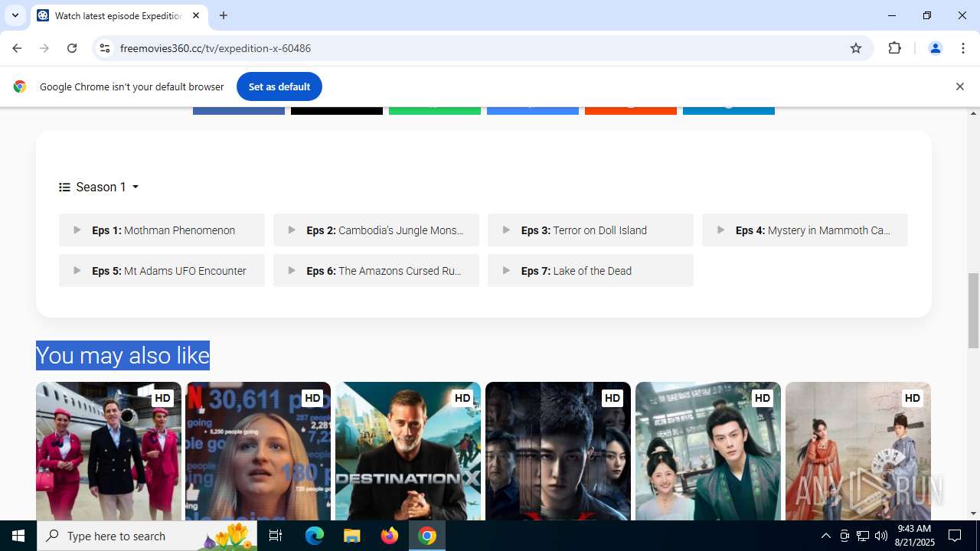
Task: Play Eps 2: Cambodia's Jungle Monster
Action: [x=376, y=230]
